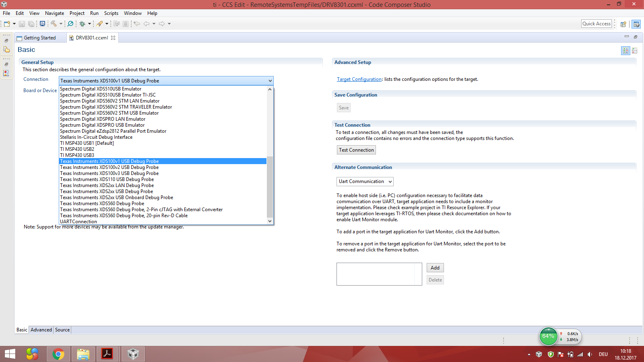The image size is (644, 362).
Task: Select Texas Instruments XDS110 USB Debug Probe
Action: (163, 179)
